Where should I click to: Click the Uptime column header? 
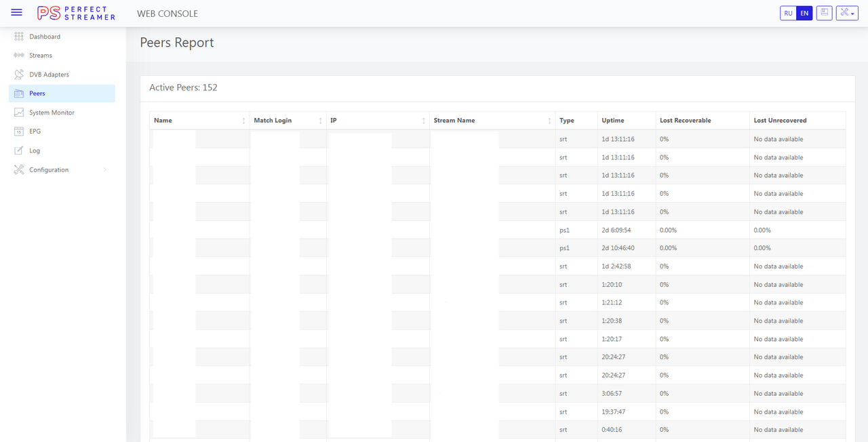[x=612, y=121]
